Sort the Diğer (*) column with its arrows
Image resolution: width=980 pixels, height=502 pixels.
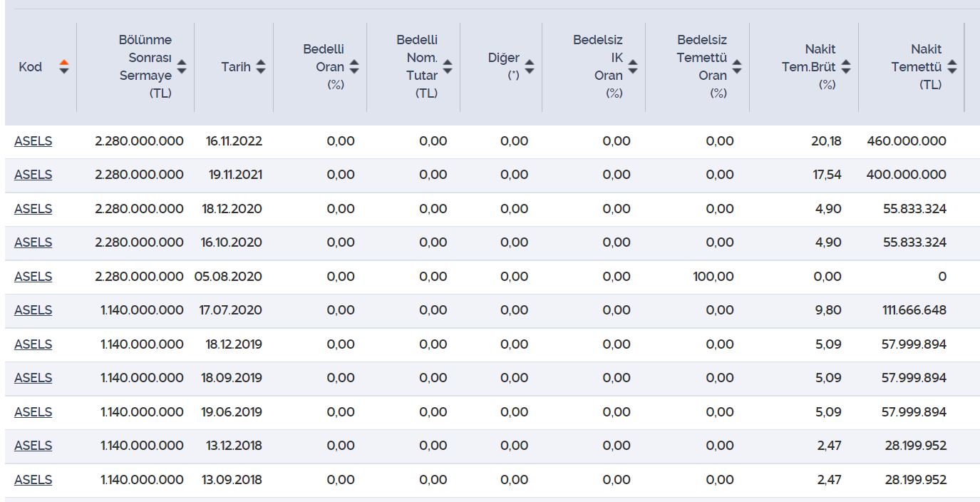(530, 67)
